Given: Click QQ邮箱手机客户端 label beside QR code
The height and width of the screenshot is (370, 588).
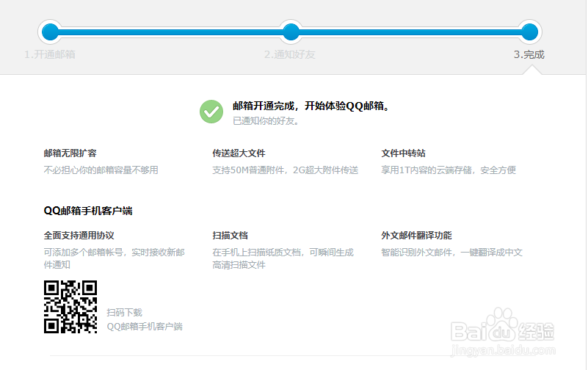Looking at the screenshot, I should coord(145,327).
